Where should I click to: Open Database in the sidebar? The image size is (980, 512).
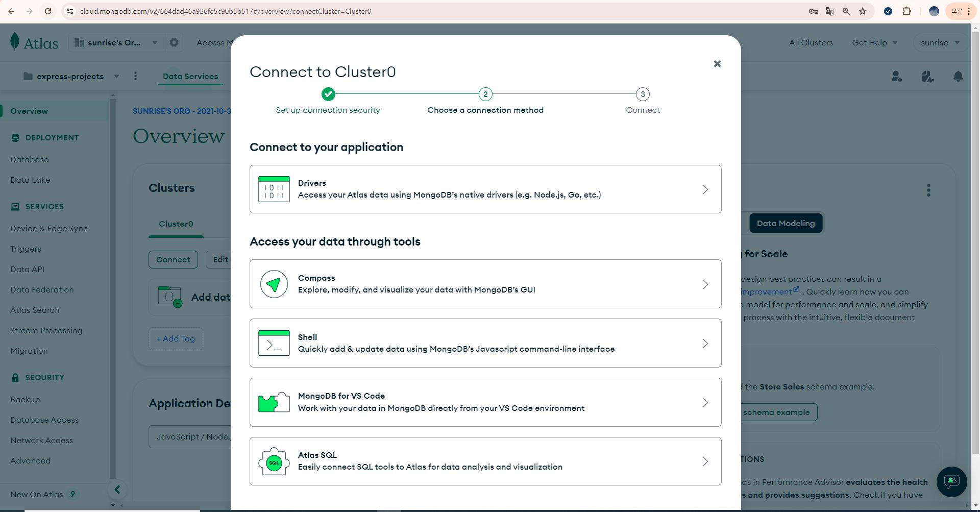(x=30, y=159)
